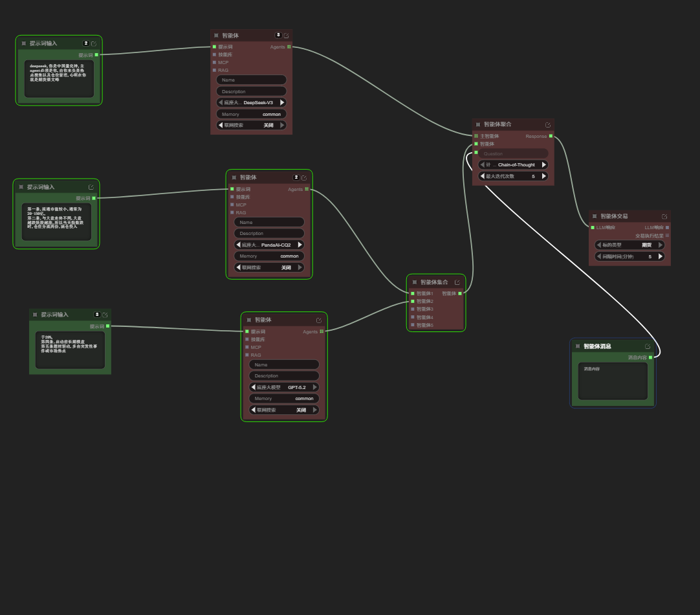The image size is (700, 615).
Task: Click the edit icon on the 智能体交易 node
Action: 664,217
